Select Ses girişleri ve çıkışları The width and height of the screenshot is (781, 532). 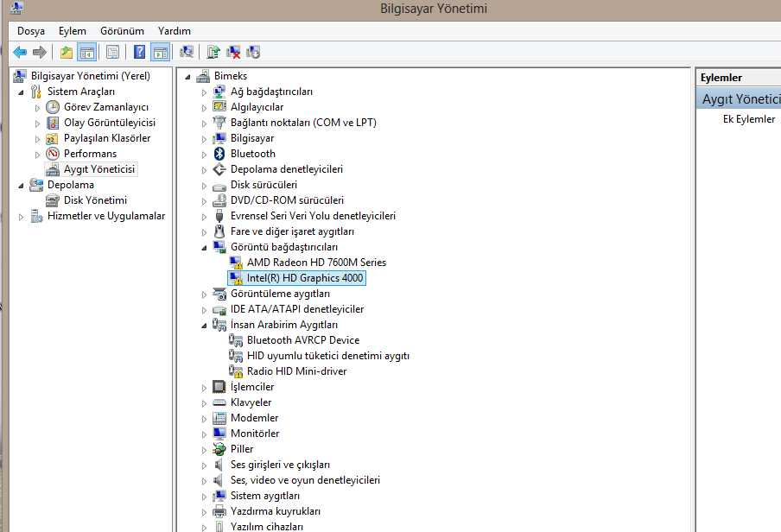coord(280,465)
